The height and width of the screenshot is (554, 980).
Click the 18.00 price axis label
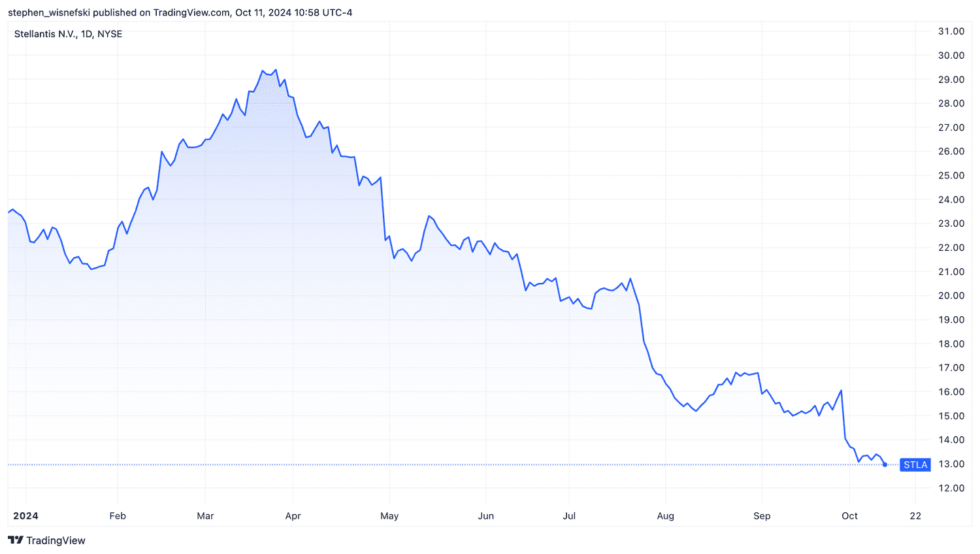(x=951, y=344)
